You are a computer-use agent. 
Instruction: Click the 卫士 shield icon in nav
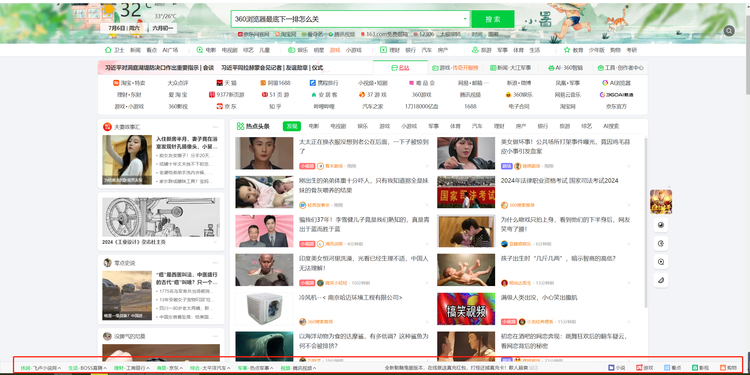108,50
